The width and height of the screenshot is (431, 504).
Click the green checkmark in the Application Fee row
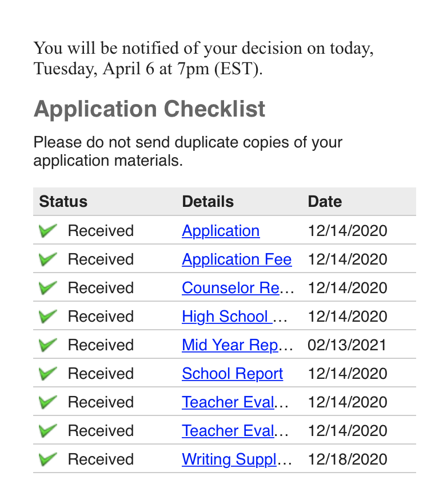[x=48, y=259]
